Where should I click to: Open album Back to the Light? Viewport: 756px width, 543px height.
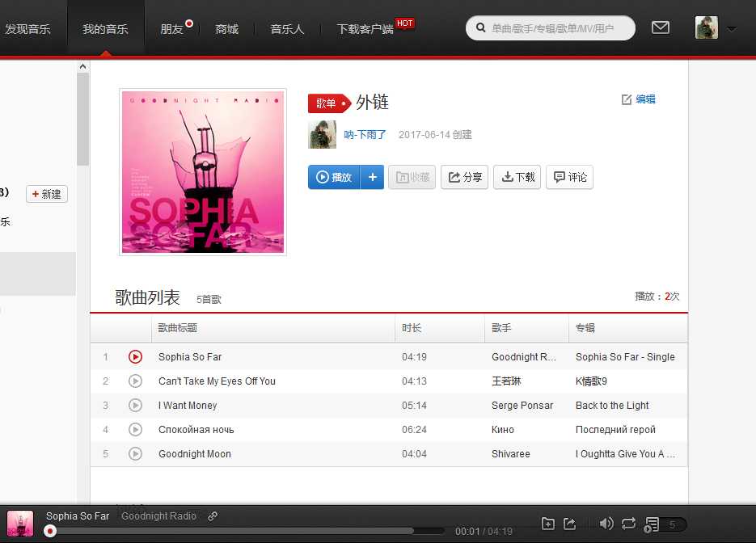pyautogui.click(x=612, y=405)
